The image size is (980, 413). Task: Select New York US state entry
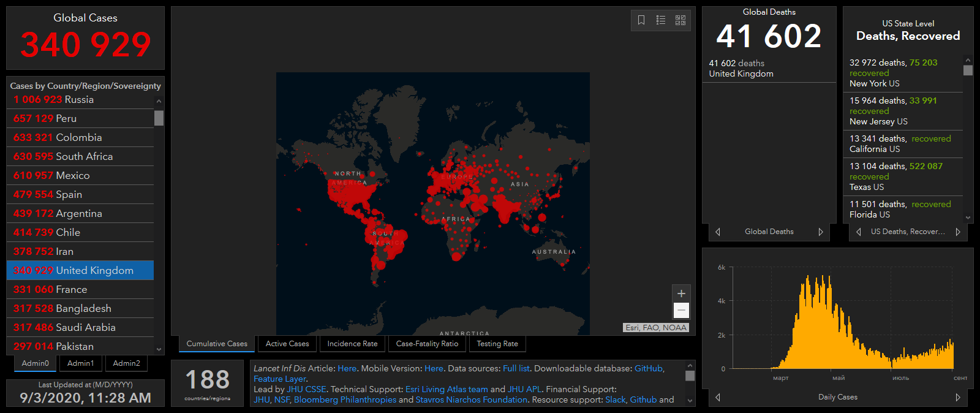pos(903,73)
